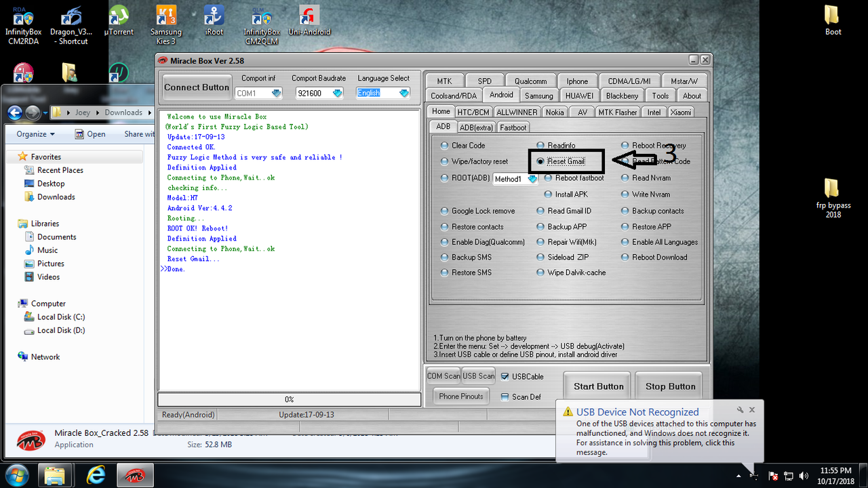868x488 pixels.
Task: Open Samsung Kies 3 desktop icon
Action: pos(166,24)
